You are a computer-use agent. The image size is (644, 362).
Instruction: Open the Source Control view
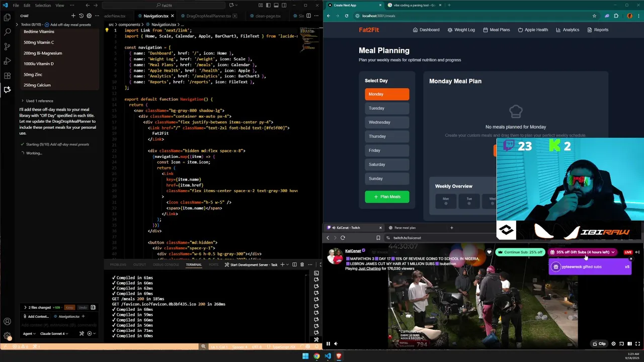(7, 46)
